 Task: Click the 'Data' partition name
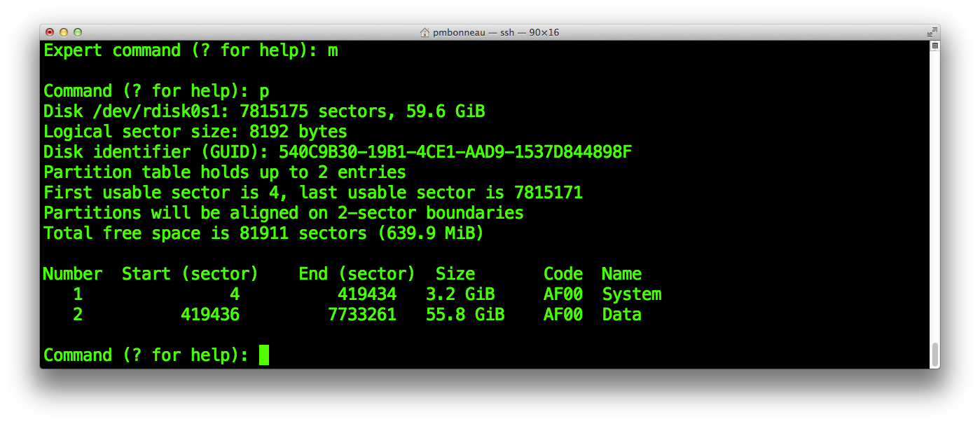(x=622, y=315)
